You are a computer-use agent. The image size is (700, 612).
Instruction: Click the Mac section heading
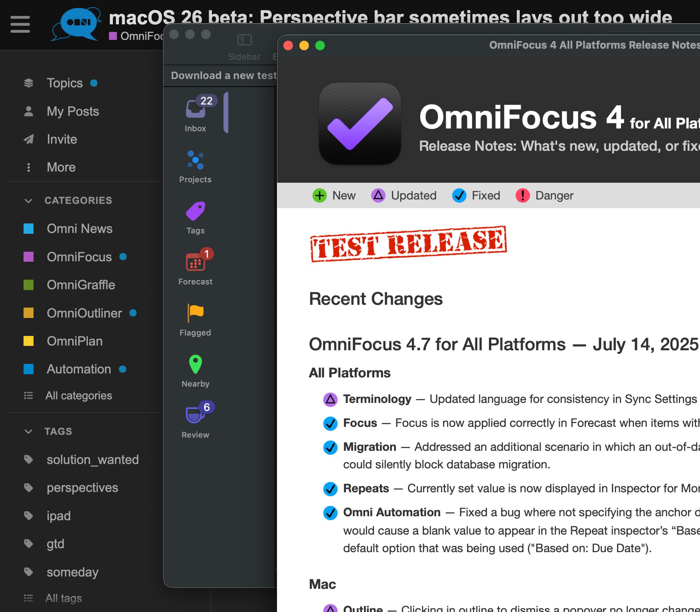pyautogui.click(x=322, y=584)
